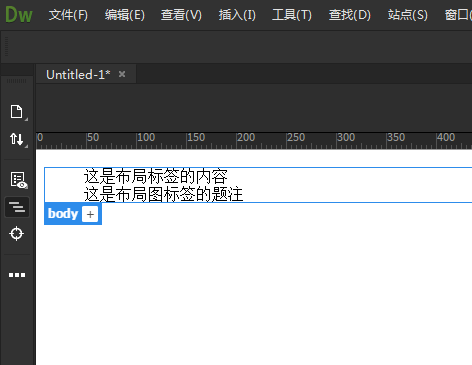Open the 查看(V) menu
Image resolution: width=472 pixels, height=365 pixels.
tap(181, 15)
